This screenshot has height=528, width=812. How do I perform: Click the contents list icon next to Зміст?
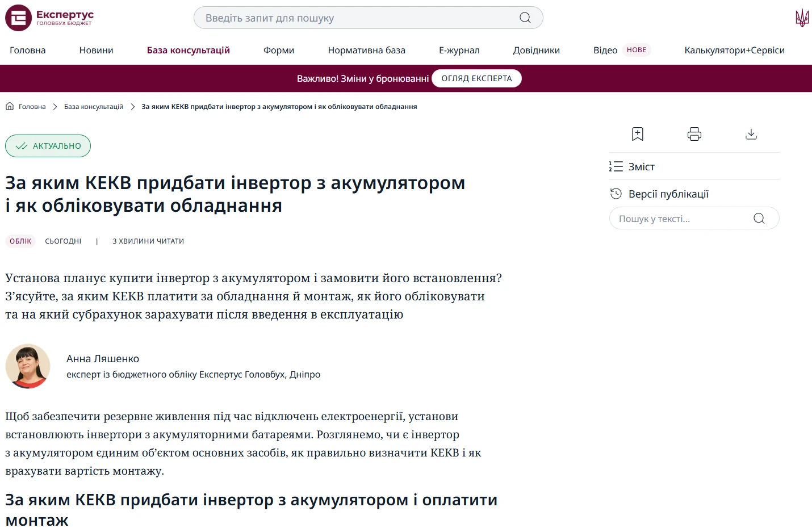(616, 166)
